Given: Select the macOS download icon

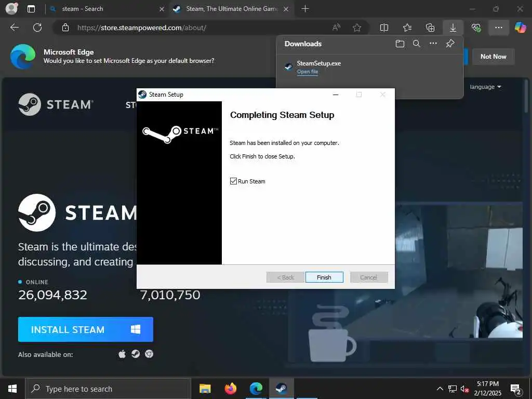Looking at the screenshot, I should (x=122, y=354).
